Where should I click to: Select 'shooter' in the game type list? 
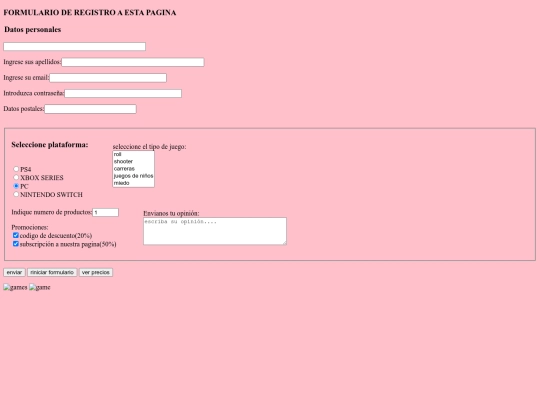133,162
